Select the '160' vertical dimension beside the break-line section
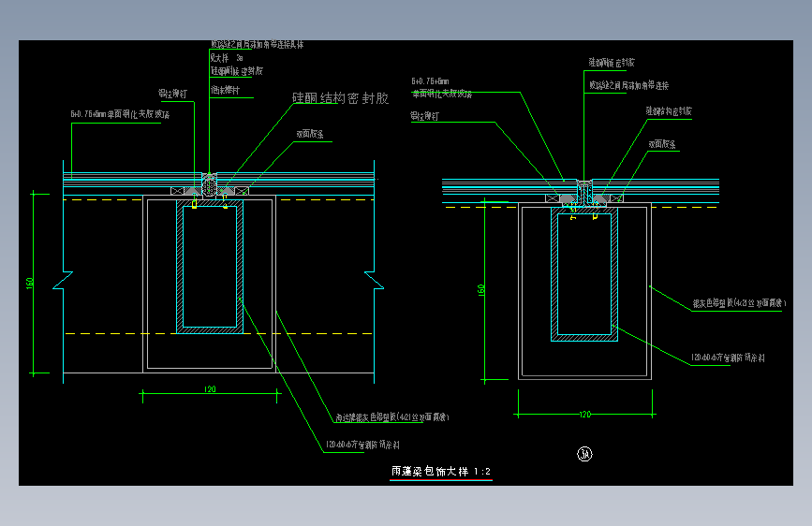Viewport: 812px width, 526px height. tap(30, 283)
